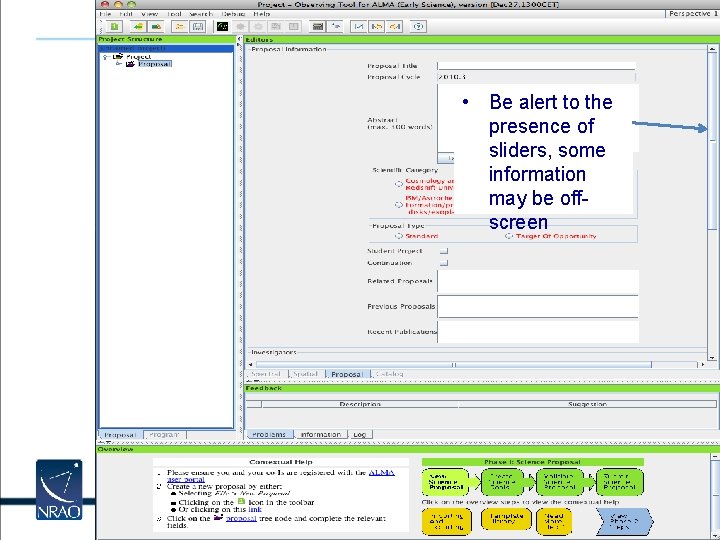Open the Help menu
The width and height of the screenshot is (720, 540).
point(261,14)
